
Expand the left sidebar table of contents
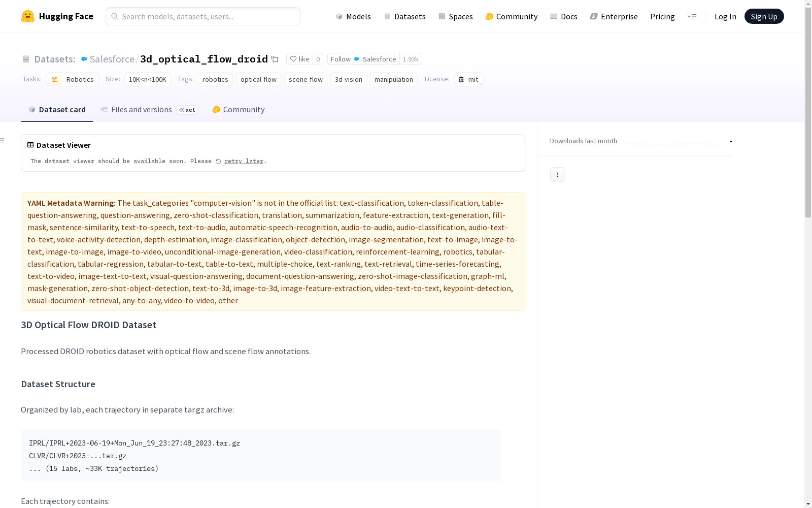(x=3, y=140)
